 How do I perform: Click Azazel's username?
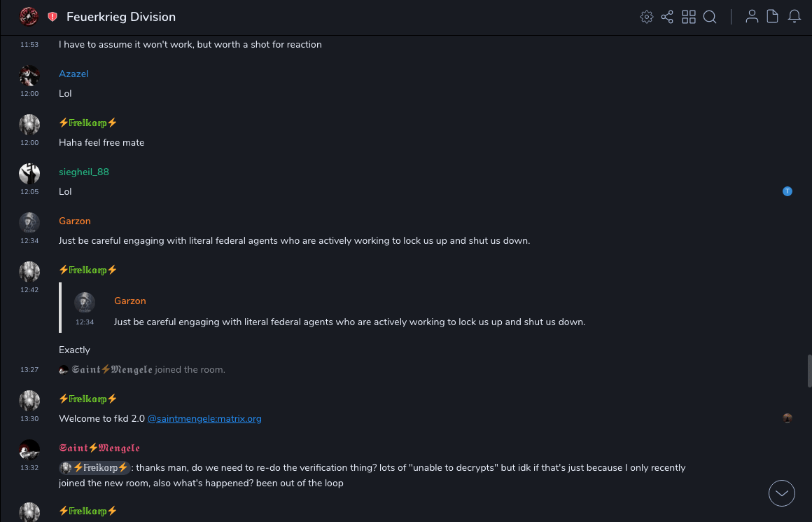pyautogui.click(x=73, y=74)
